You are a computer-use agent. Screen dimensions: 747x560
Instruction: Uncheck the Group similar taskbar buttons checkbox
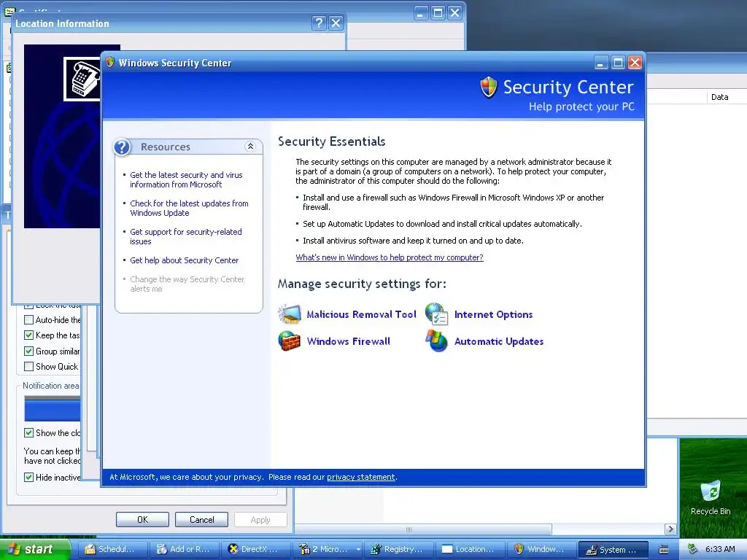point(28,351)
